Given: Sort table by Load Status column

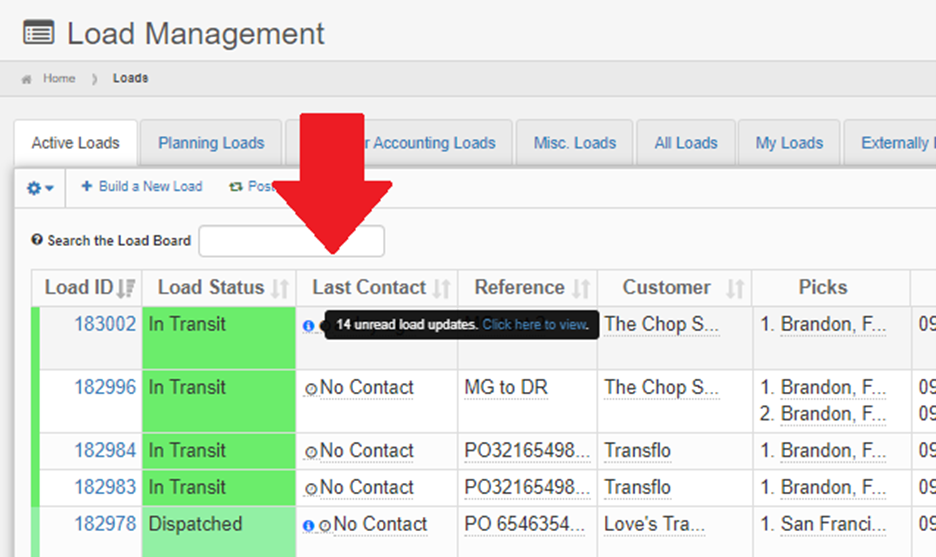Looking at the screenshot, I should point(280,289).
